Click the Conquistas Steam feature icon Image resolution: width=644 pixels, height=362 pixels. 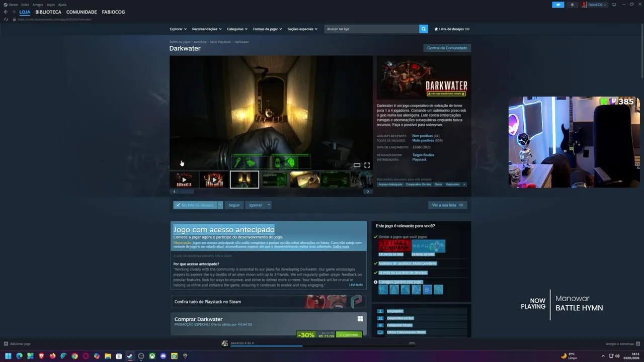click(380, 325)
